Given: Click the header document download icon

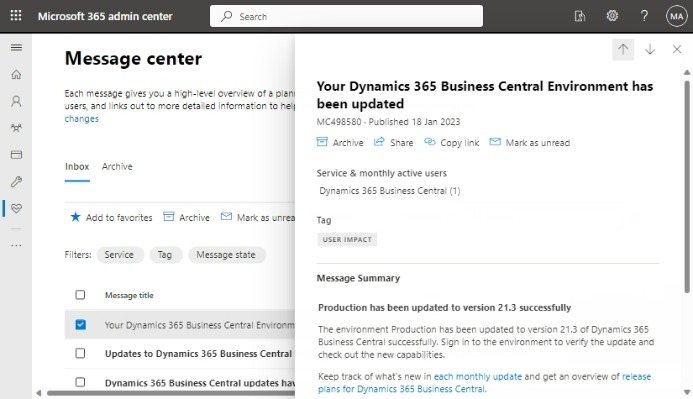Looking at the screenshot, I should pos(579,16).
